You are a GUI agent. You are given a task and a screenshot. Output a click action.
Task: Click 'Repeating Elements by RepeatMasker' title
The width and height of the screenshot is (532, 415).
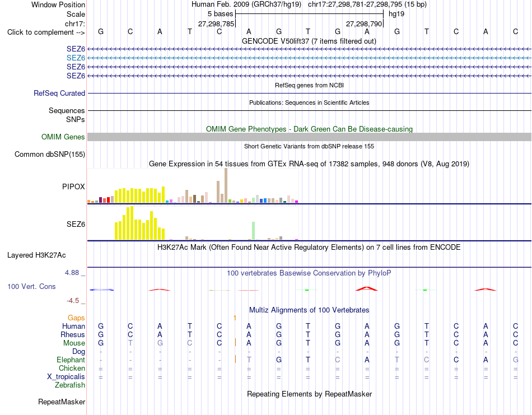click(310, 394)
